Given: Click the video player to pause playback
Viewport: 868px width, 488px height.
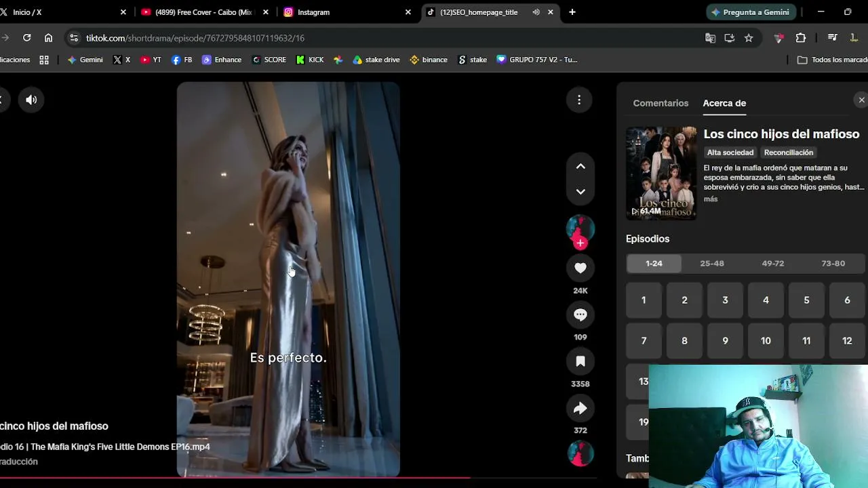Looking at the screenshot, I should point(288,279).
